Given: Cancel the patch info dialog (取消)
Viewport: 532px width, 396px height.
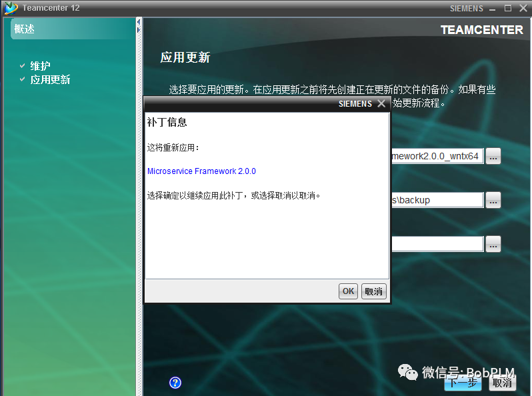Looking at the screenshot, I should click(373, 291).
